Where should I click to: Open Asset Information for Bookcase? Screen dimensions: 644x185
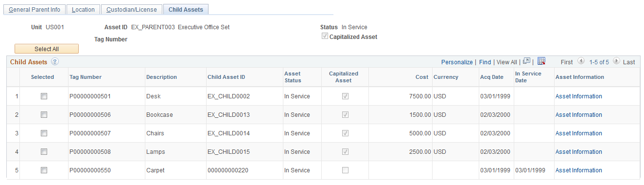click(x=578, y=115)
